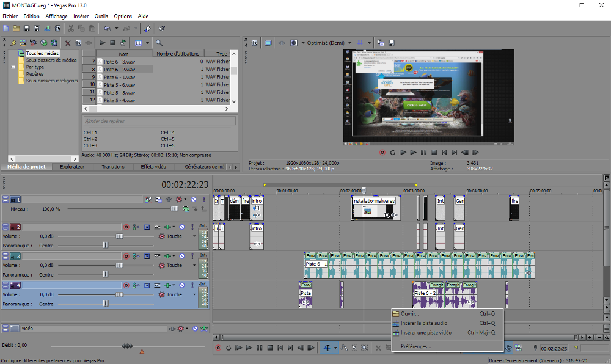Remove selected media with red X icon
611x364 pixels.
click(67, 43)
